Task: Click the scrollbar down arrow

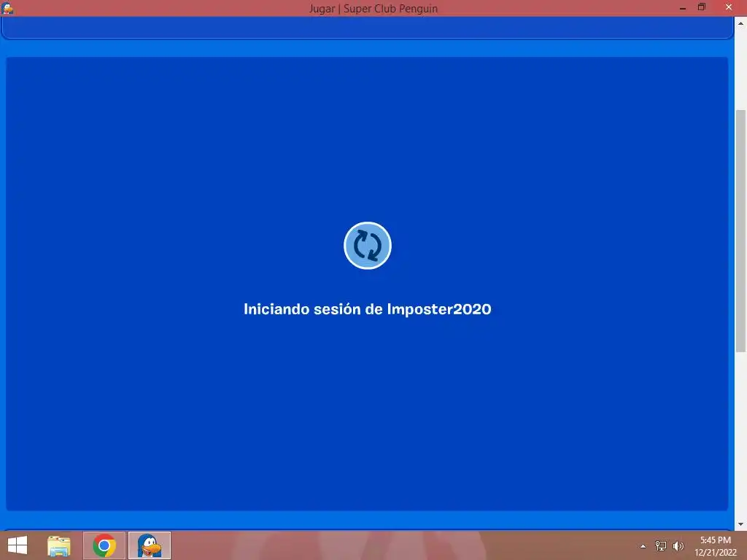Action: (x=741, y=524)
